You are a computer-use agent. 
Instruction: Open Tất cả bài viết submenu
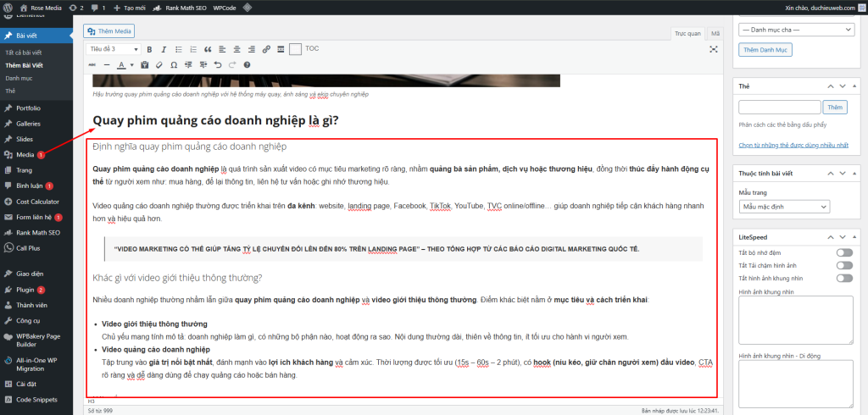coord(23,53)
